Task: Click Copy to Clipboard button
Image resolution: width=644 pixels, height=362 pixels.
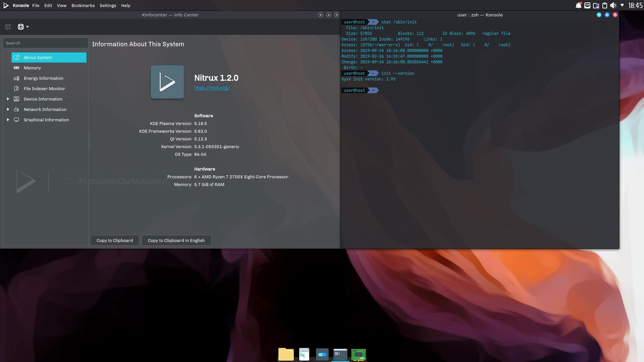Action: [115, 240]
